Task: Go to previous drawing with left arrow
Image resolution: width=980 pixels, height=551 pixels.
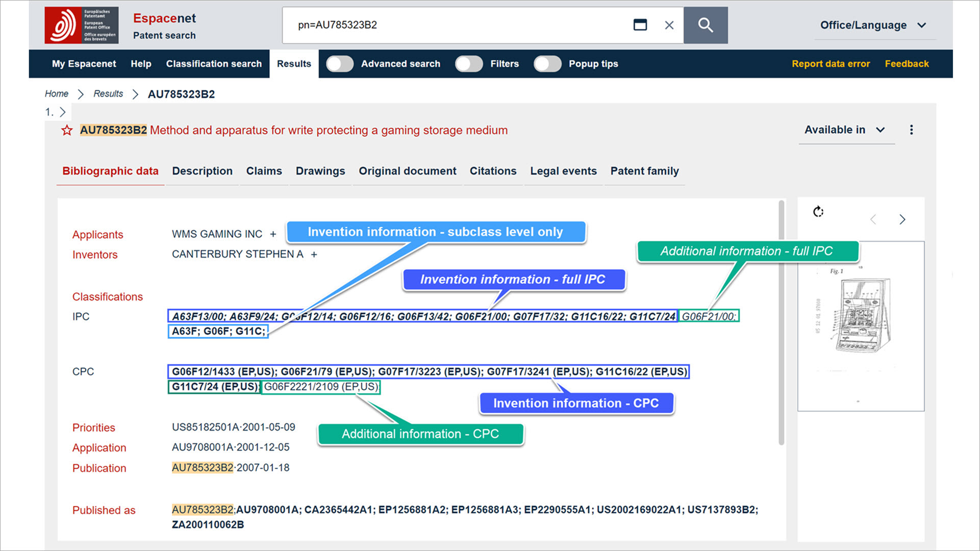Action: tap(873, 219)
